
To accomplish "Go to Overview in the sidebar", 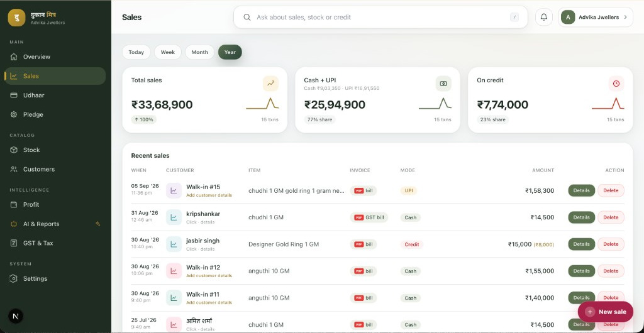I will (x=55, y=57).
